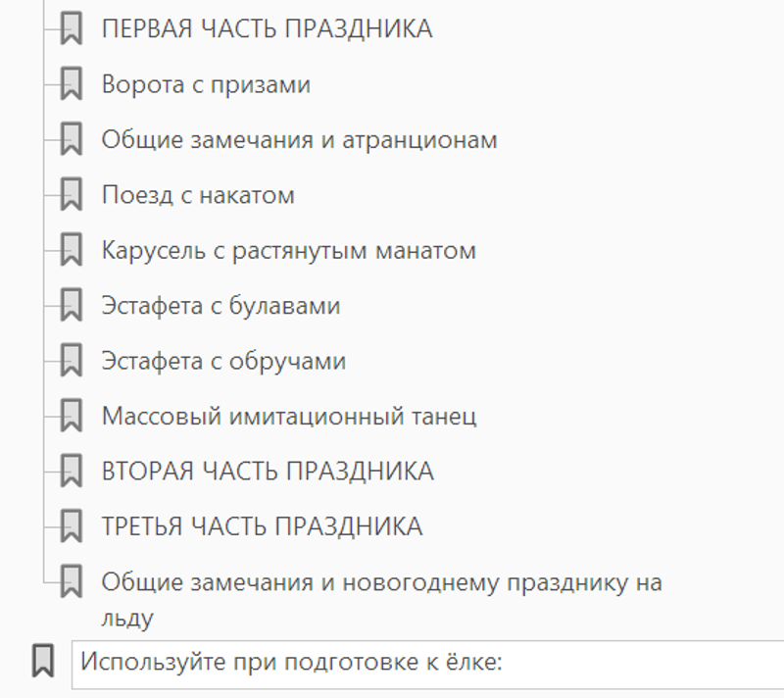Click bookmark icon beside the editable bookmark field

(42, 661)
